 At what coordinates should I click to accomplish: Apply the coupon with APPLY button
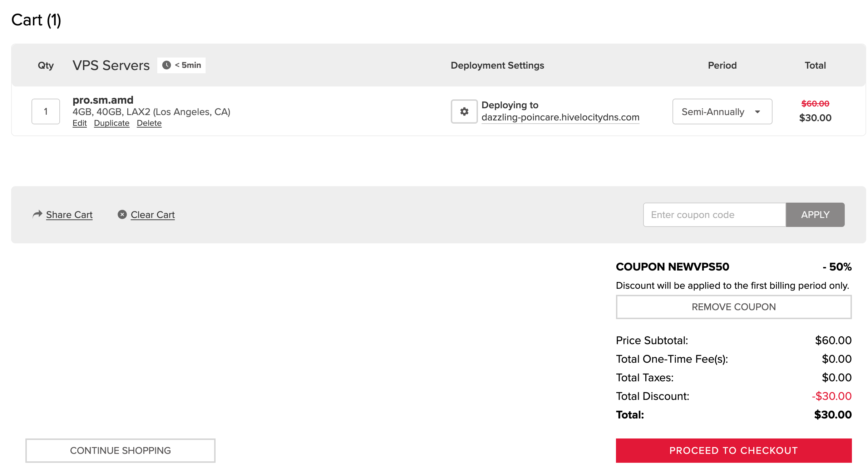point(815,215)
